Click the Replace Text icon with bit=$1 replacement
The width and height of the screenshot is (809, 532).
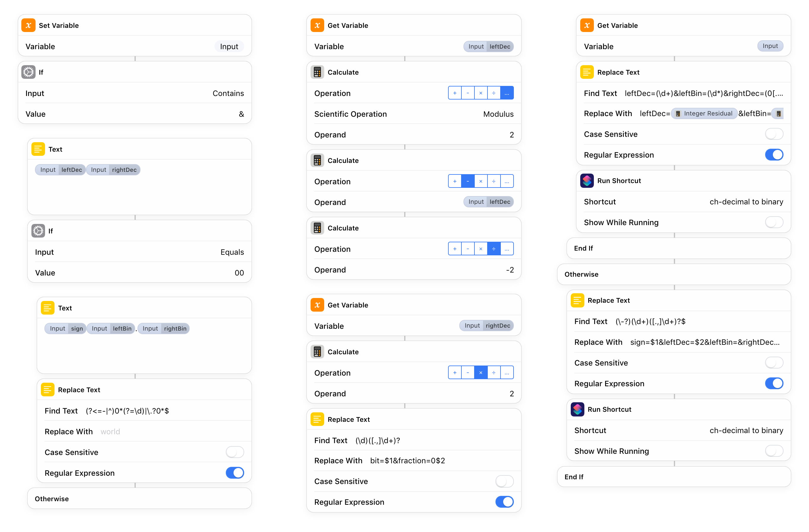317,419
